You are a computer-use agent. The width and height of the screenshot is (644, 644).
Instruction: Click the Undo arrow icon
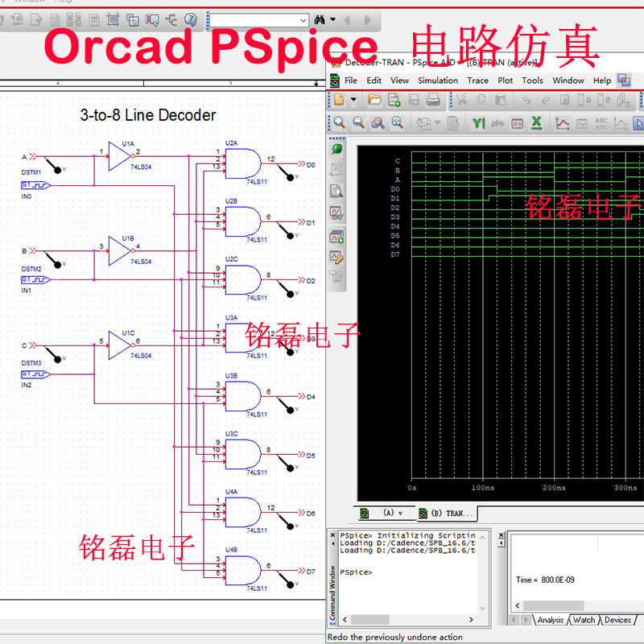point(526,100)
